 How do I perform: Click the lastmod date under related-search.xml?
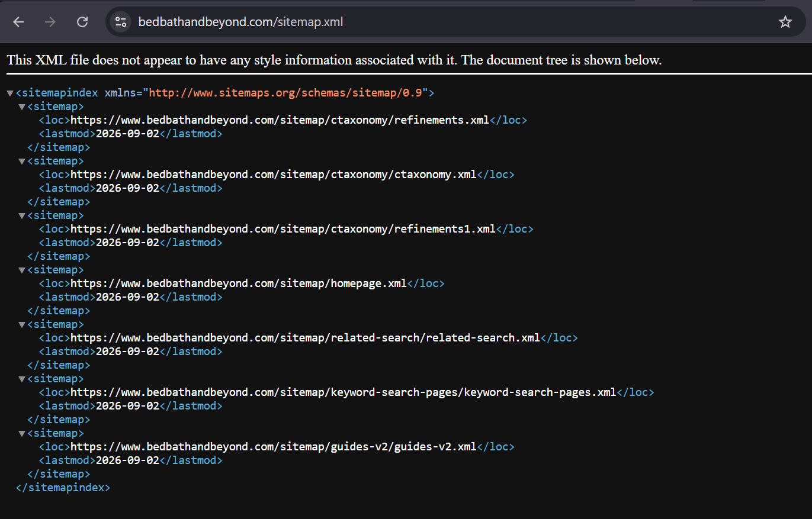click(x=127, y=352)
